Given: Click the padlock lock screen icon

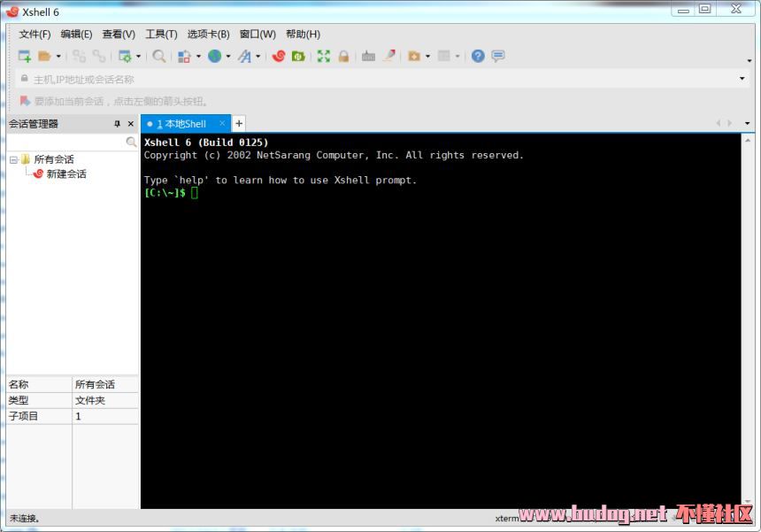Looking at the screenshot, I should (343, 56).
